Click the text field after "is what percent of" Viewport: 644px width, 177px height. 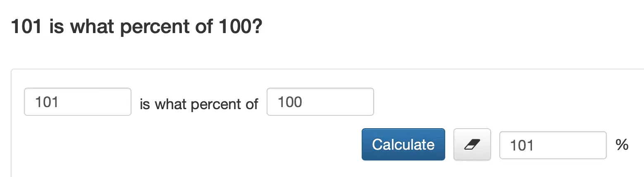[320, 102]
